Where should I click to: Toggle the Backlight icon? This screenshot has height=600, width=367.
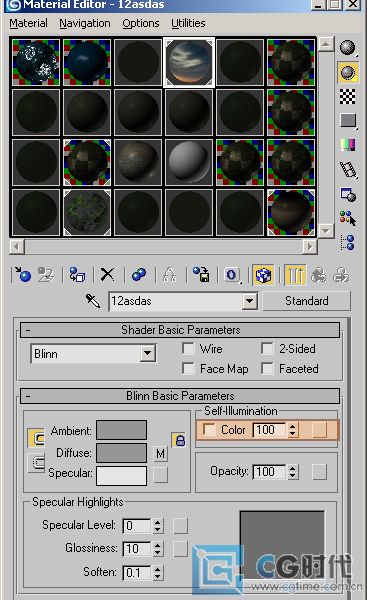click(x=347, y=73)
